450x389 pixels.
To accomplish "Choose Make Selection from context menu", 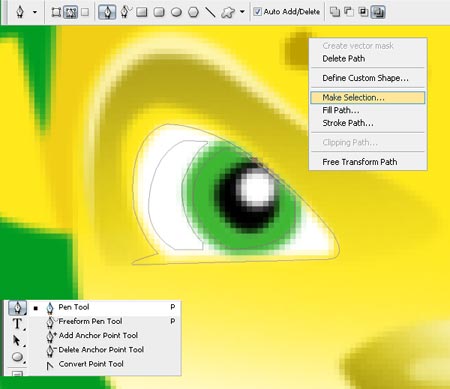I will click(x=367, y=97).
